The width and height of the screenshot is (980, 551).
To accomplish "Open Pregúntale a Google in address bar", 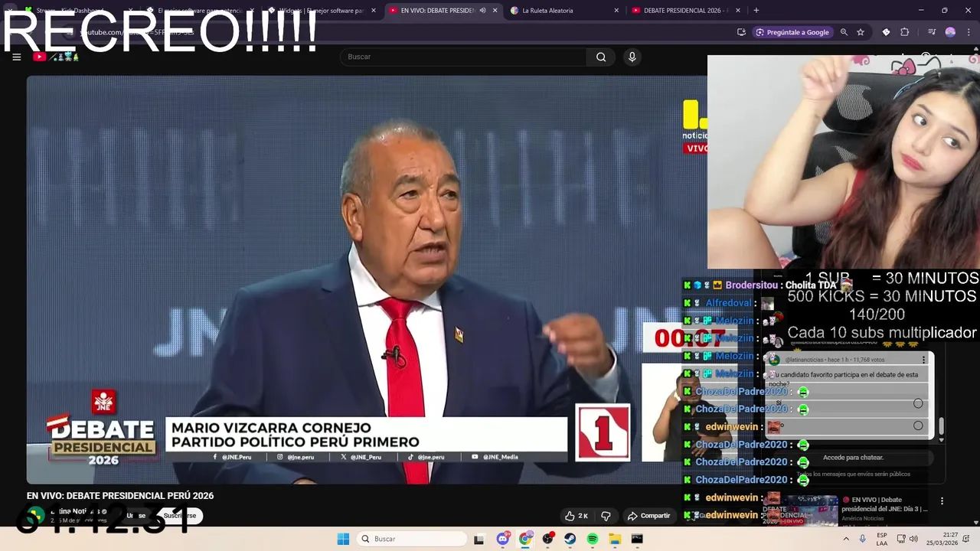I will (792, 32).
